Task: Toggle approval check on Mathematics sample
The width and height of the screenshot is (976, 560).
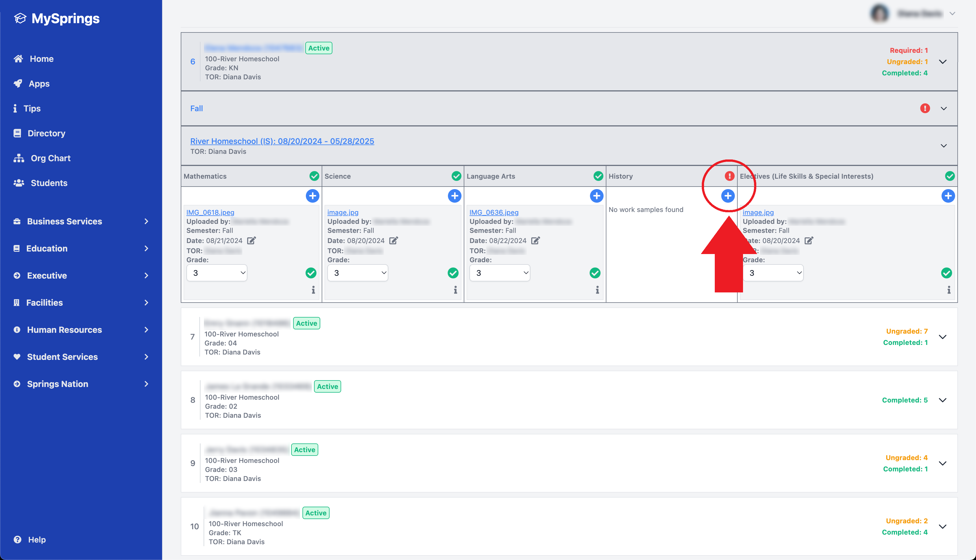Action: coord(311,273)
